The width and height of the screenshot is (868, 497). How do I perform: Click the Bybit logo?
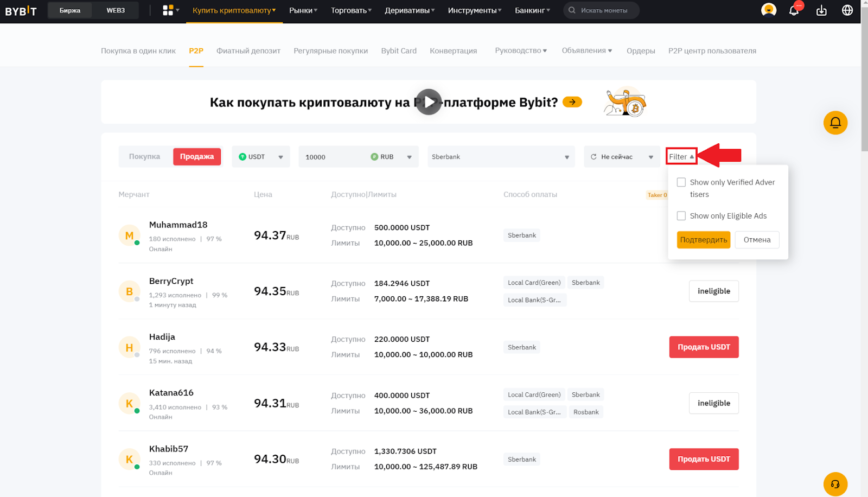tap(21, 10)
